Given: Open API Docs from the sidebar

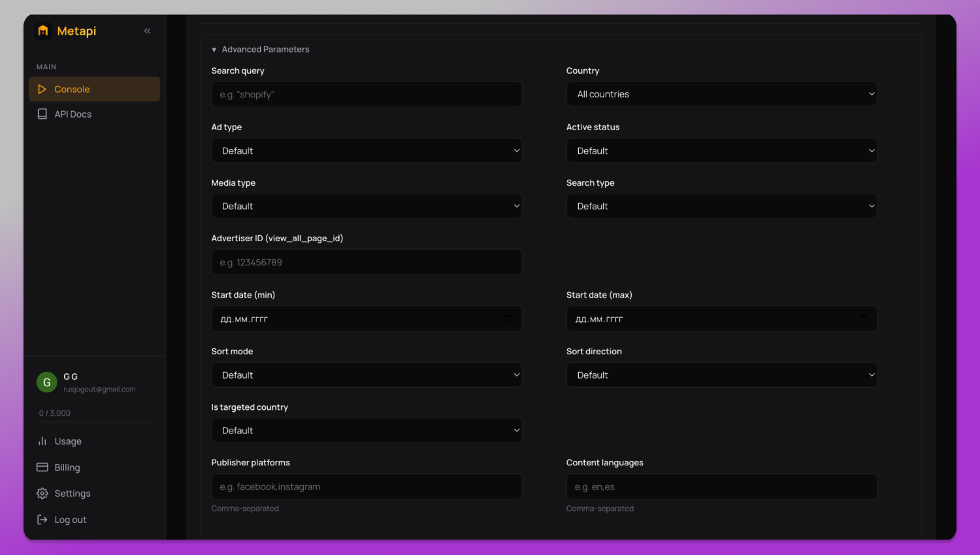Looking at the screenshot, I should tap(94, 114).
